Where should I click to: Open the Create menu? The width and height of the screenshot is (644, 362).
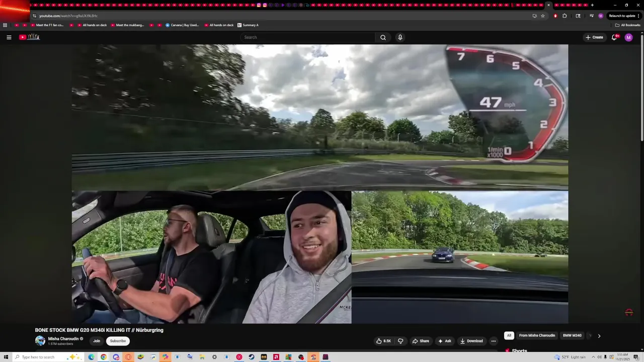click(594, 37)
